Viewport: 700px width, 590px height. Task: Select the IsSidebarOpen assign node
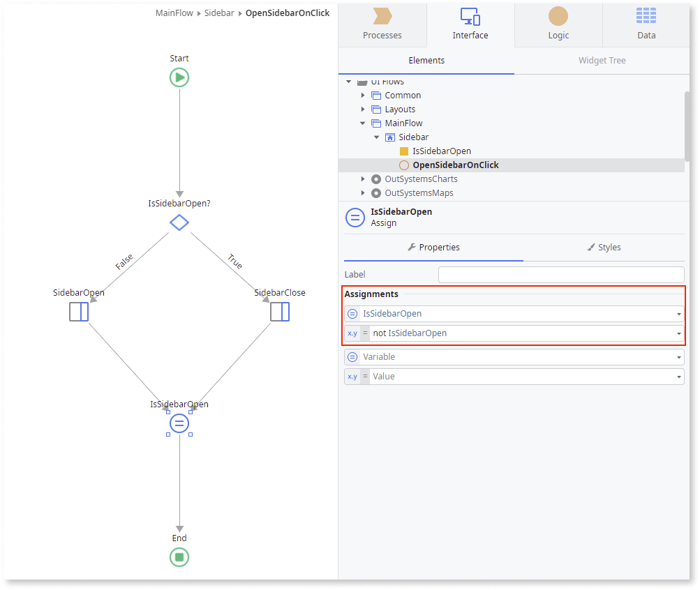click(179, 423)
